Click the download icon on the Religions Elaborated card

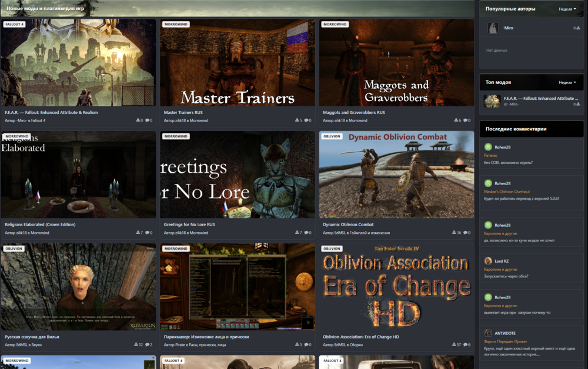coord(138,233)
